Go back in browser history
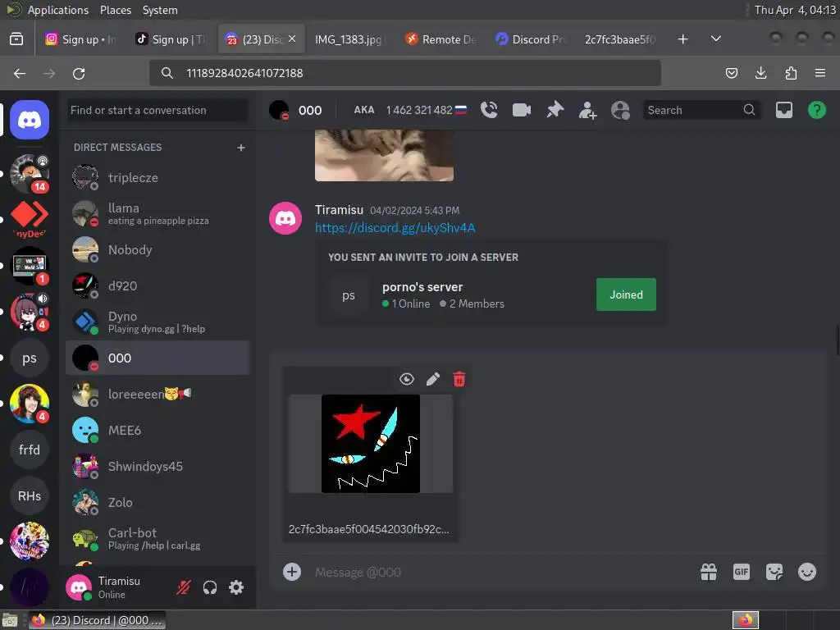Viewport: 840px width, 630px height. pyautogui.click(x=20, y=73)
